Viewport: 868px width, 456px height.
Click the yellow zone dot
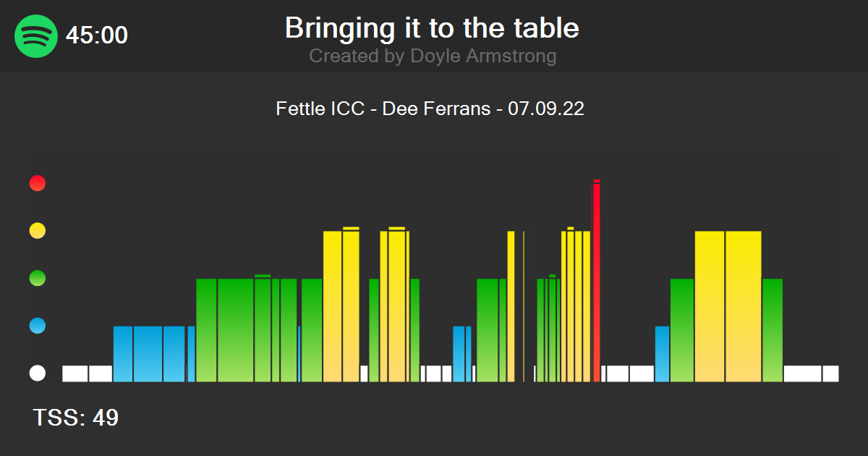38,232
